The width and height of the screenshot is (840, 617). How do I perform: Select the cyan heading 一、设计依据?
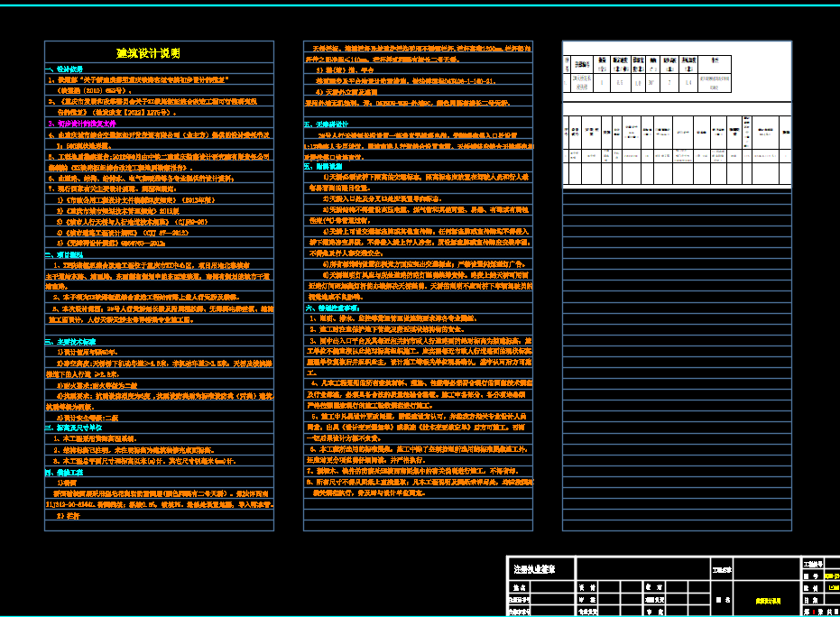tap(64, 69)
